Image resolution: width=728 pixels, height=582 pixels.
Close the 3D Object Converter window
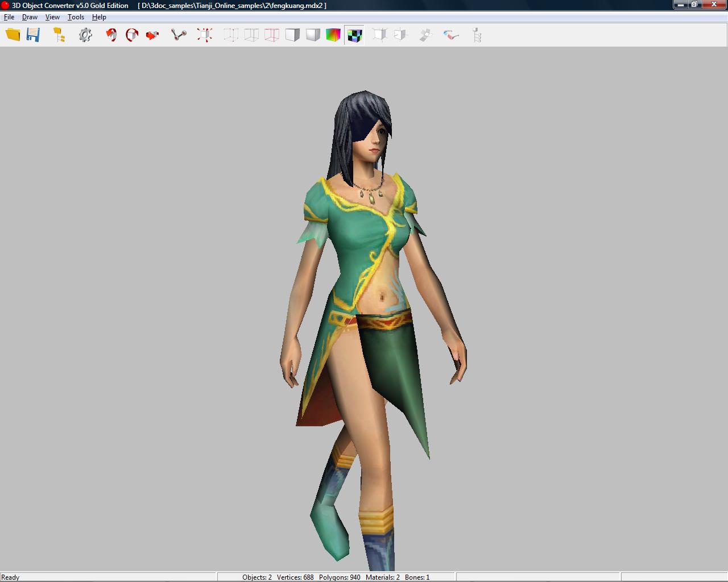tap(714, 5)
